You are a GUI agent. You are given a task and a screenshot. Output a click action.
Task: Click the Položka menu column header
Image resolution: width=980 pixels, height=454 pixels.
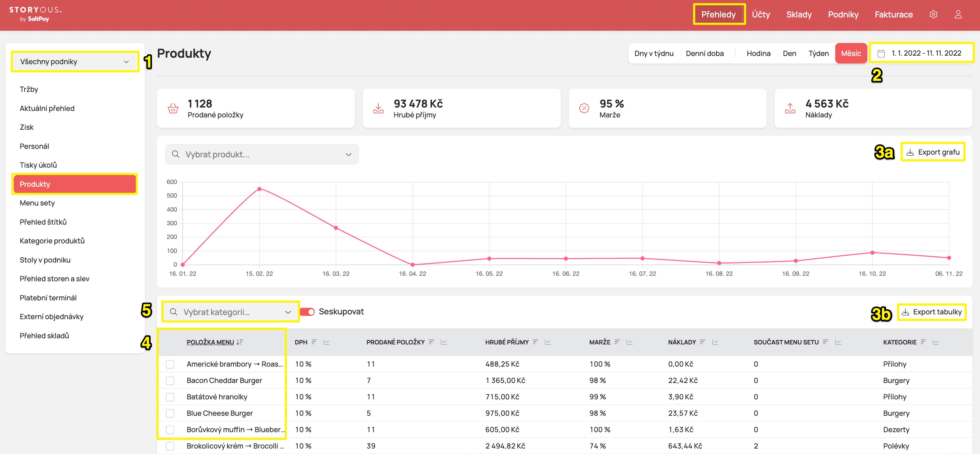[210, 342]
